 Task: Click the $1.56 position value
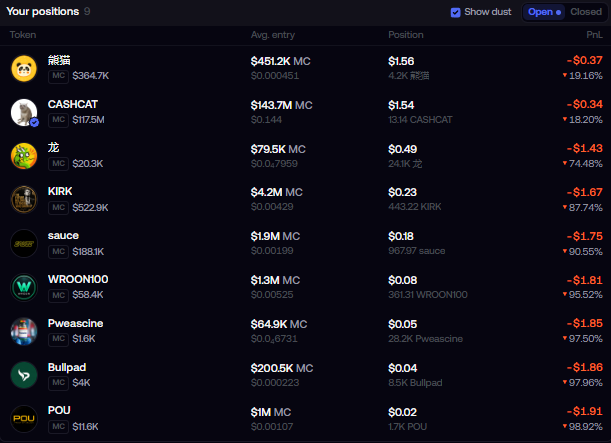coord(401,61)
